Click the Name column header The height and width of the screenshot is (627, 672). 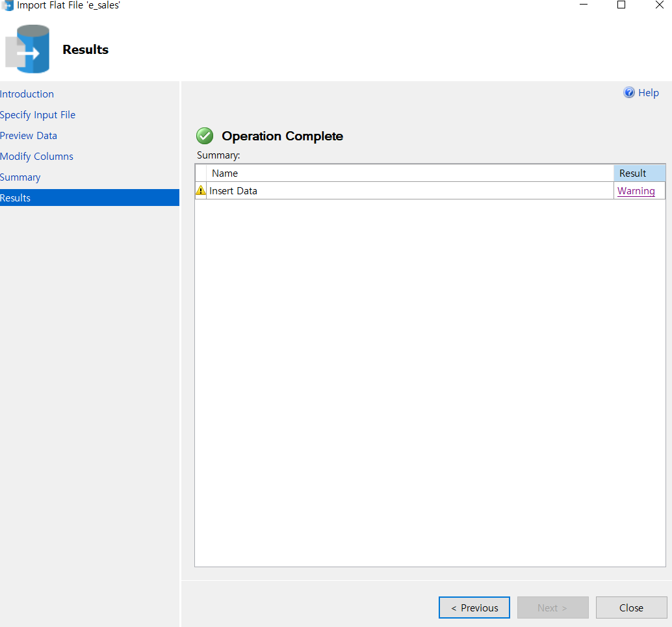410,173
